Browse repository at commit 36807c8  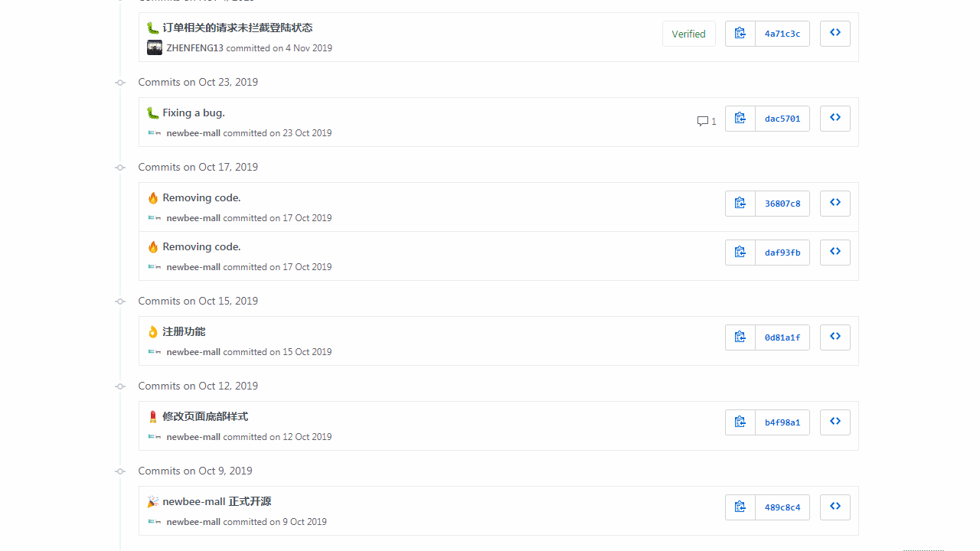[x=835, y=204]
